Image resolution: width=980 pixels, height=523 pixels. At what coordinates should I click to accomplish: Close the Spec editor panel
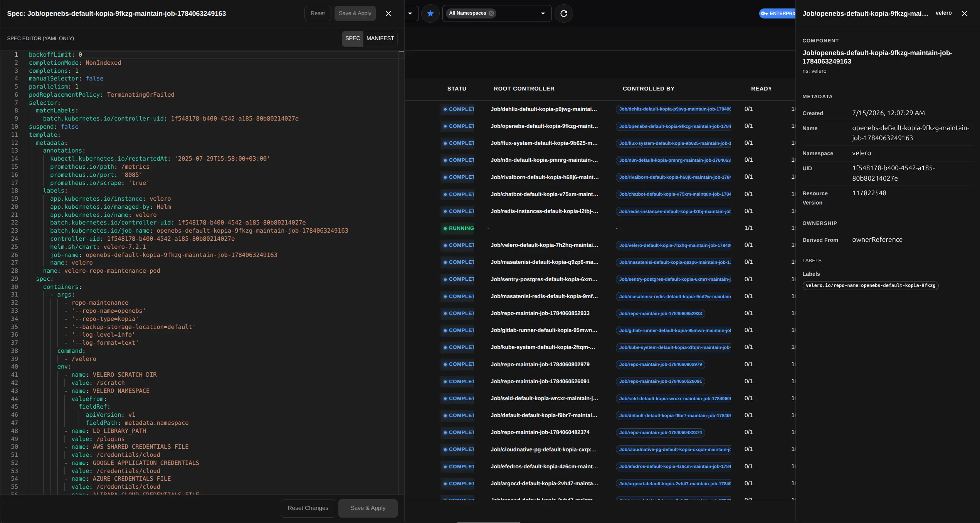coord(388,13)
